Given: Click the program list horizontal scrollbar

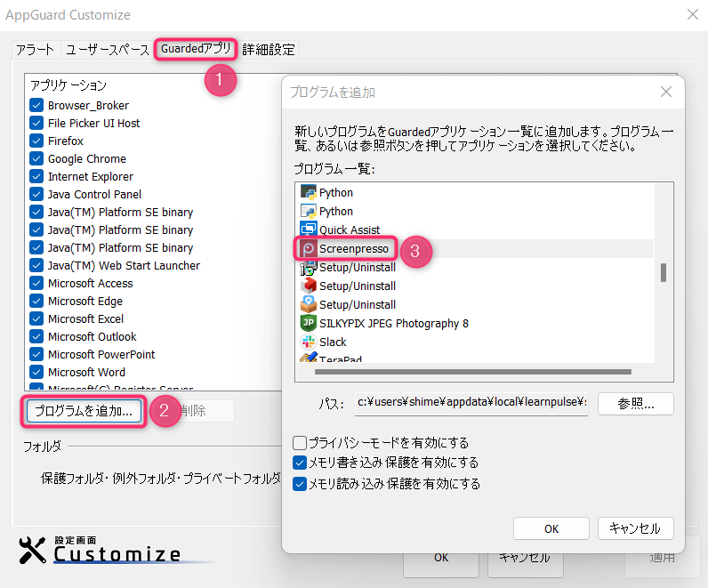Looking at the screenshot, I should tap(473, 372).
